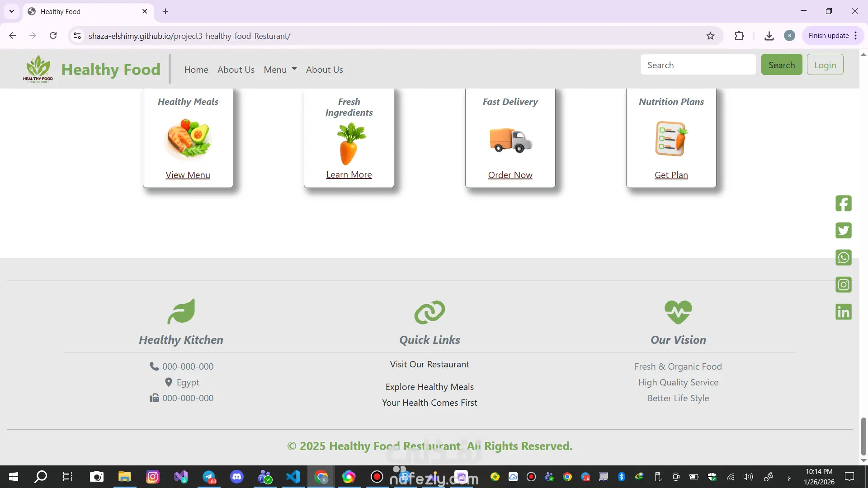The image size is (868, 488).
Task: Open Chrome downloads icon
Action: coord(769,36)
